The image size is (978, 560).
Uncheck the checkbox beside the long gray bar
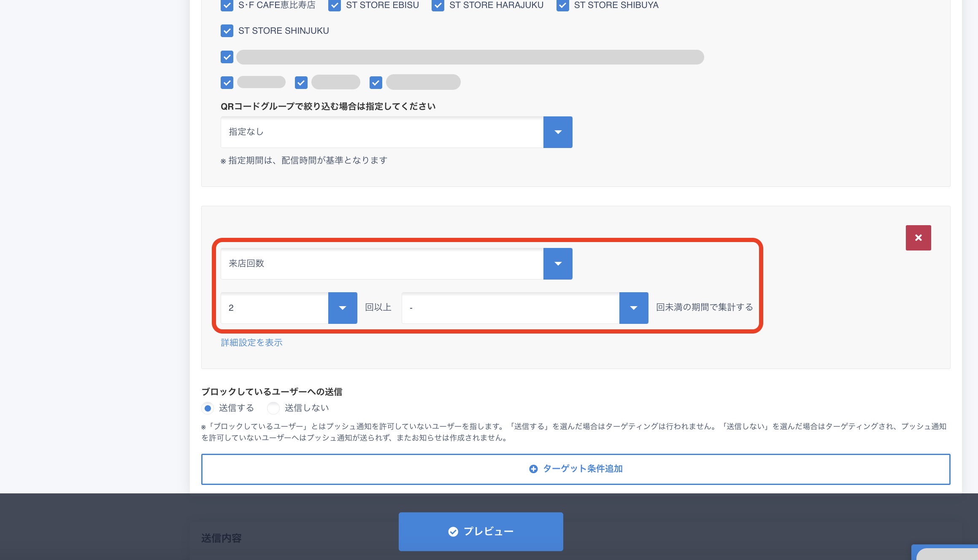click(x=227, y=57)
